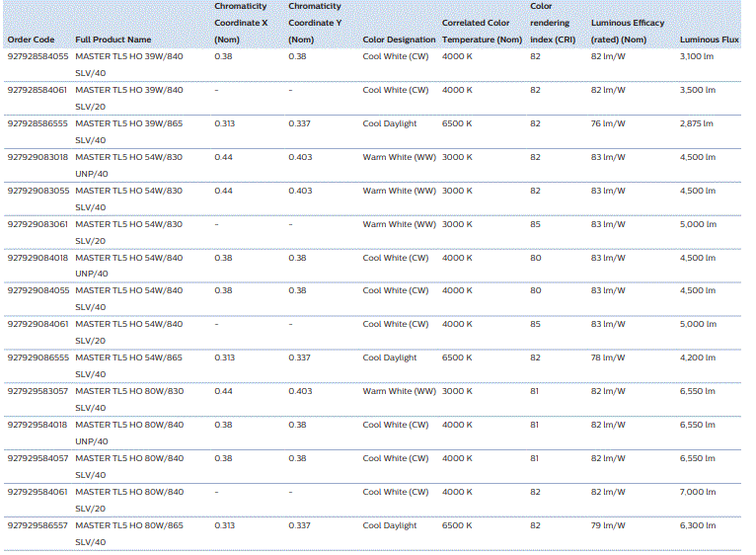Select order code 927929083061
756x555 pixels.
pos(38,224)
